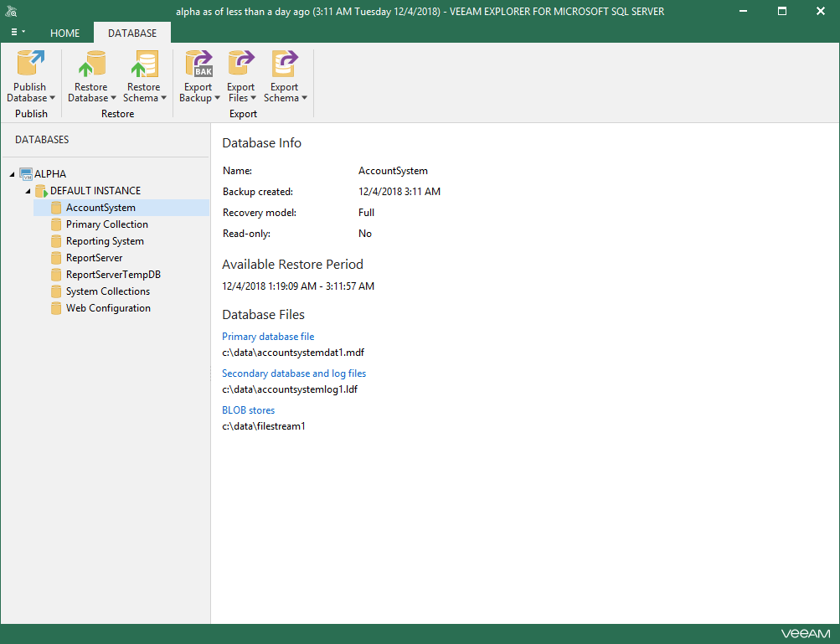Viewport: 840px width, 644px height.
Task: Switch to the HOME tab
Action: click(x=64, y=33)
